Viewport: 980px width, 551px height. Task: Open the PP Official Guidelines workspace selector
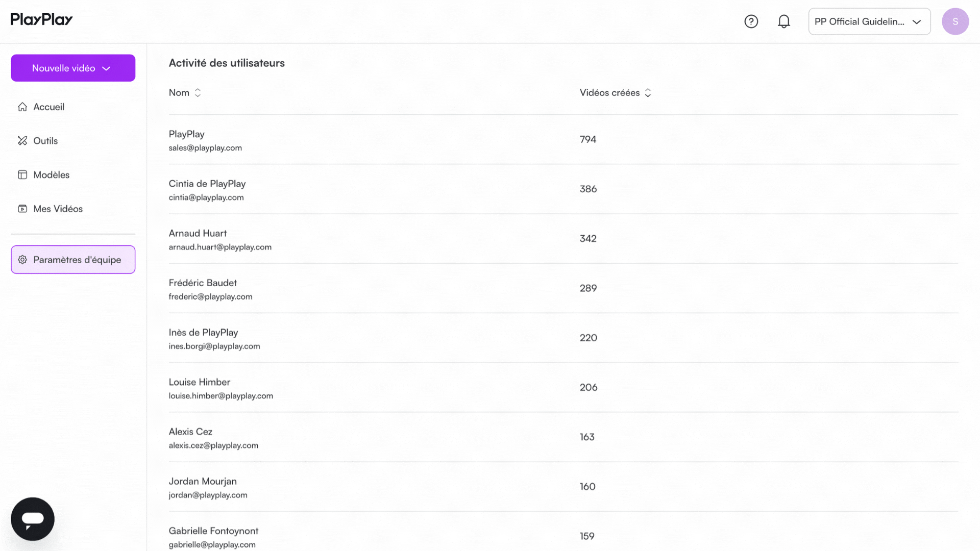[x=869, y=21]
